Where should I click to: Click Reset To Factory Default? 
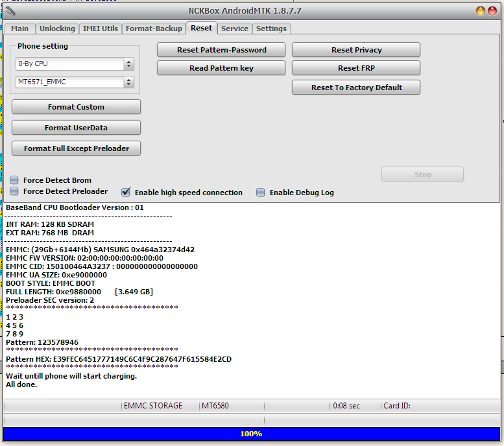click(356, 88)
